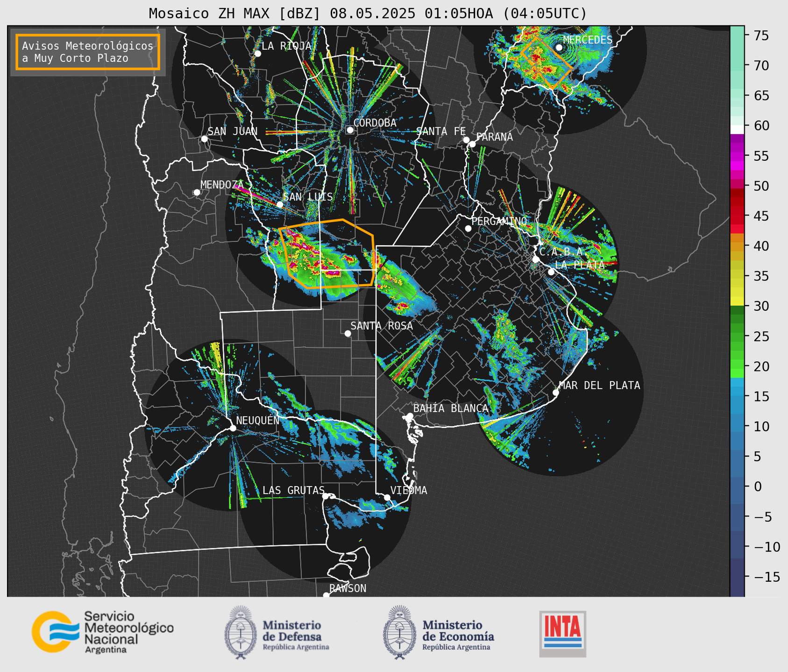
Task: Select the San Juan city marker
Action: (x=204, y=139)
